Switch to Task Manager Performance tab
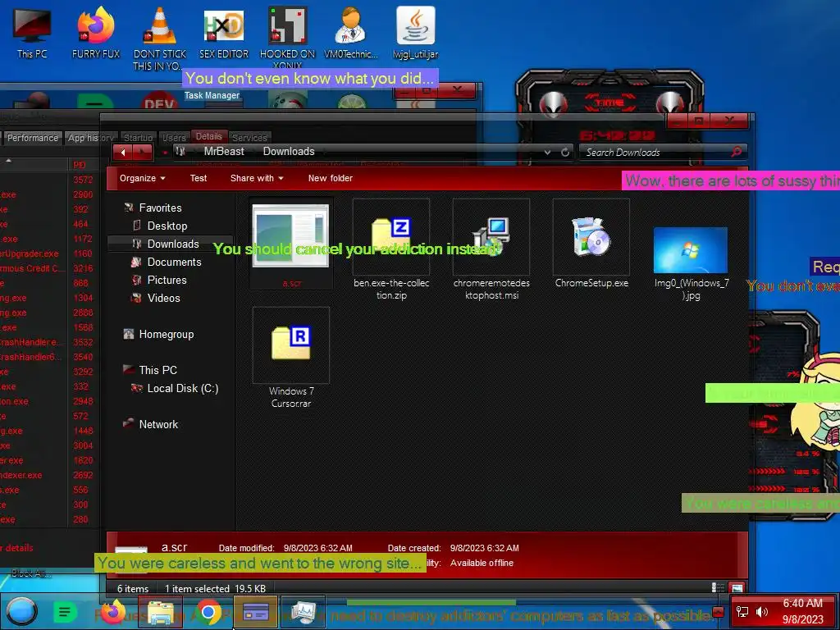This screenshot has height=630, width=840. [32, 138]
